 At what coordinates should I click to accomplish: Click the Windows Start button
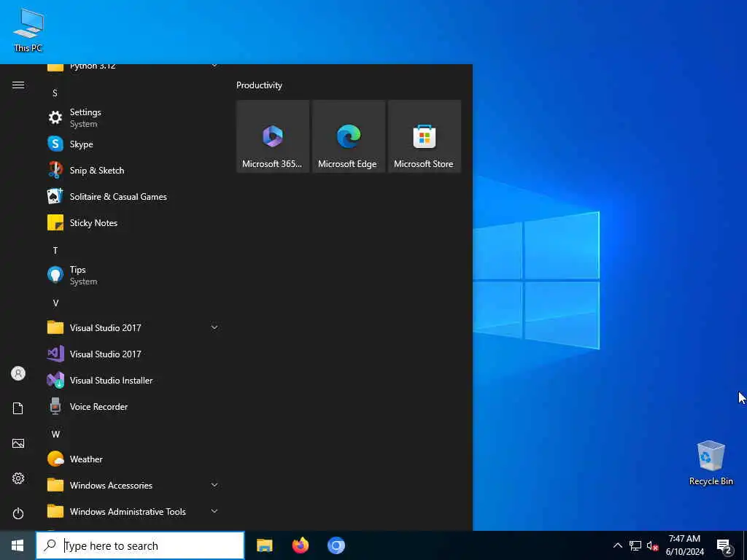18,545
